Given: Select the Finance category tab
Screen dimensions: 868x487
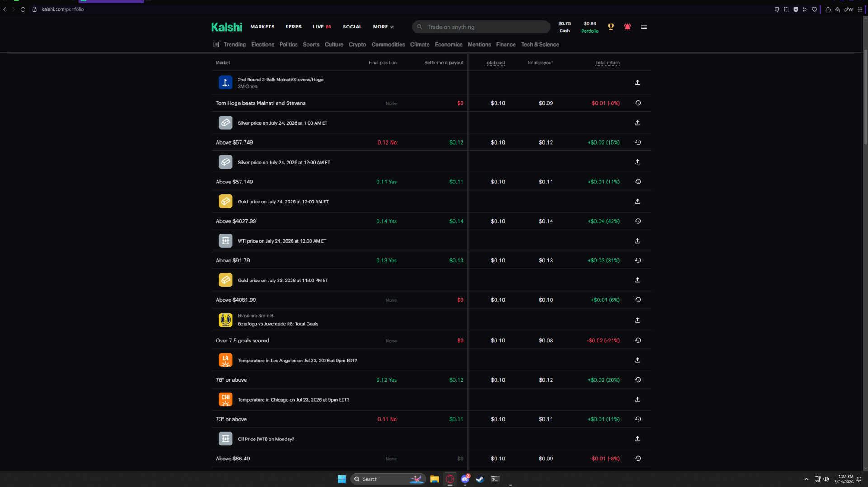Looking at the screenshot, I should (x=506, y=45).
